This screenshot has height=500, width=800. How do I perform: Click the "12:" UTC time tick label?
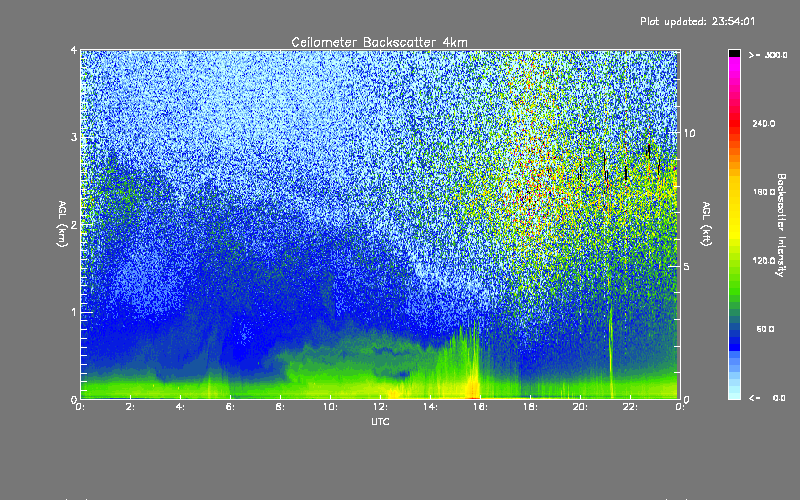point(380,407)
